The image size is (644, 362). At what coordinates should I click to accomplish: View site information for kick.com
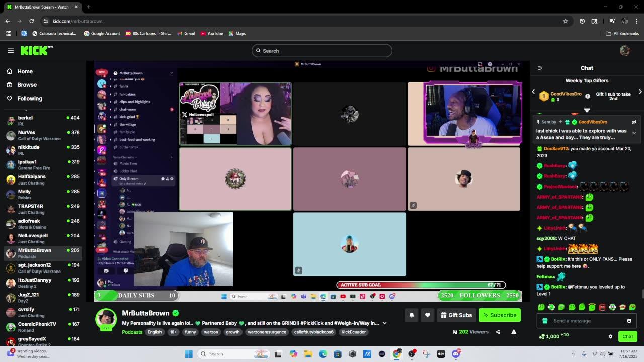click(x=46, y=21)
